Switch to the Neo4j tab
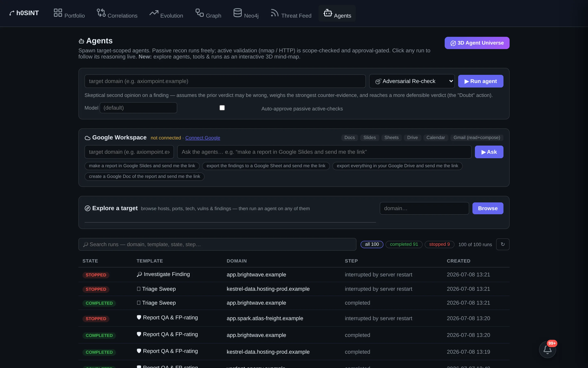This screenshot has width=588, height=368. (246, 13)
